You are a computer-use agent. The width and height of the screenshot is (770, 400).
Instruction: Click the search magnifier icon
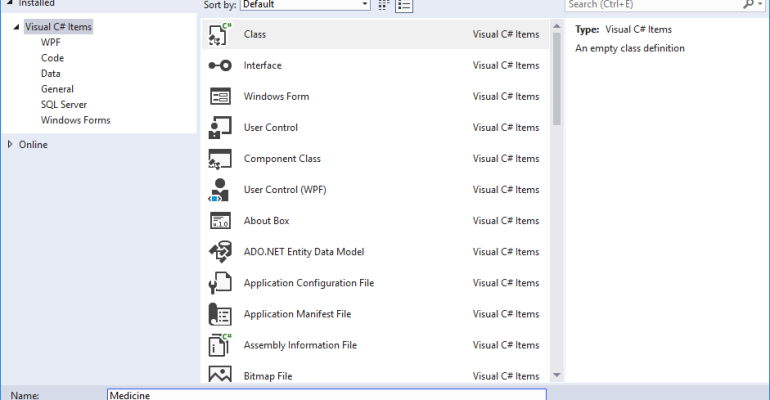(x=748, y=4)
